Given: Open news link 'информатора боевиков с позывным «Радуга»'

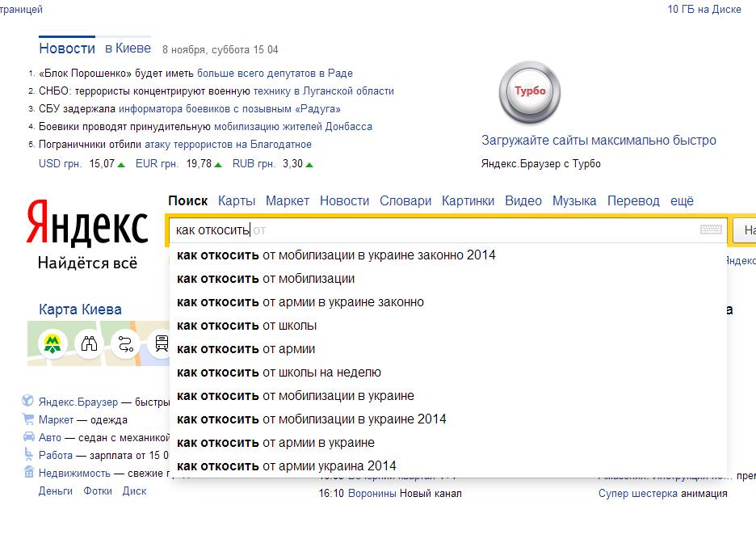Looking at the screenshot, I should point(229,109).
